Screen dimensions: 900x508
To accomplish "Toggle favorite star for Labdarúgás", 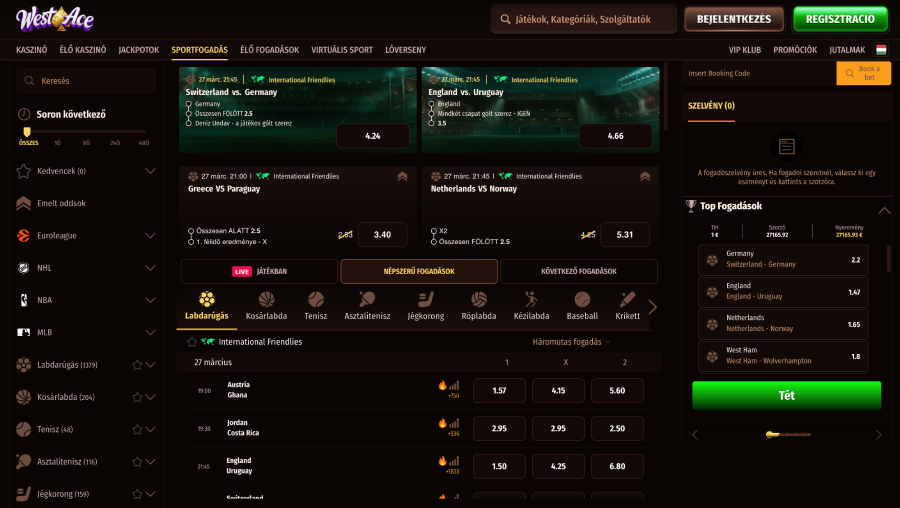I will [137, 365].
